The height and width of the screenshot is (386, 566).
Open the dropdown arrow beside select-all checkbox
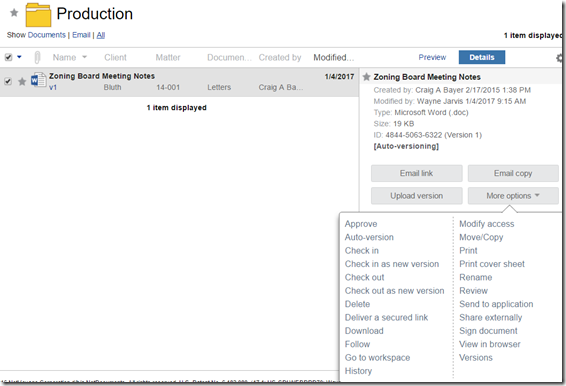click(19, 57)
